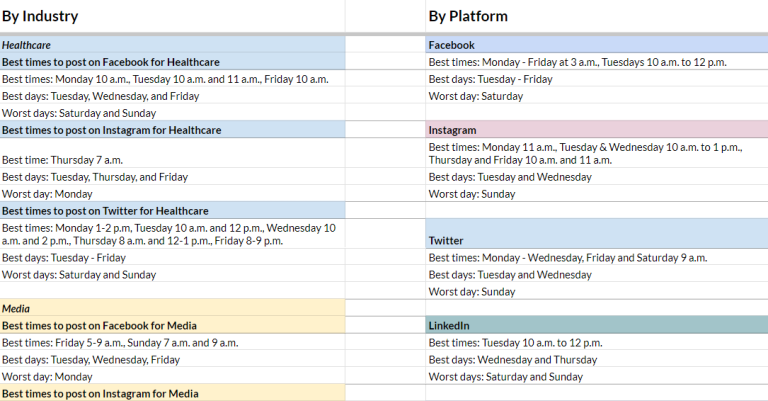Viewport: 768px width, 401px height.
Task: Click 'Best times to post on Instagram for Media'
Action: 100,393
